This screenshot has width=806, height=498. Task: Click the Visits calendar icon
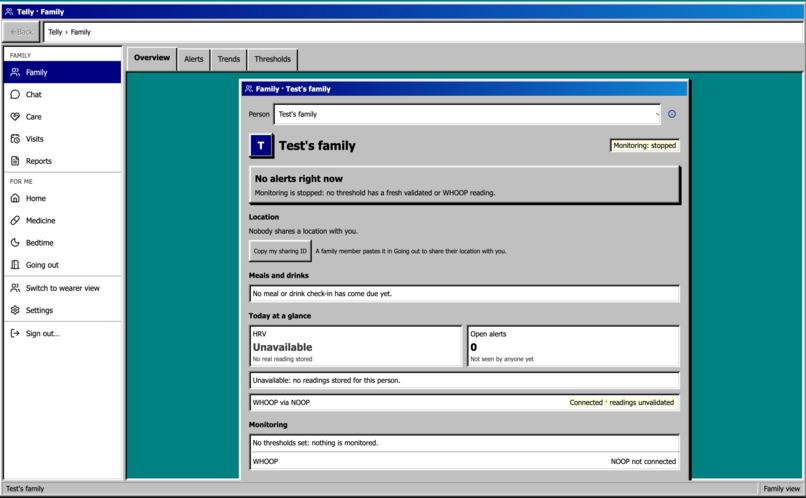(x=15, y=139)
